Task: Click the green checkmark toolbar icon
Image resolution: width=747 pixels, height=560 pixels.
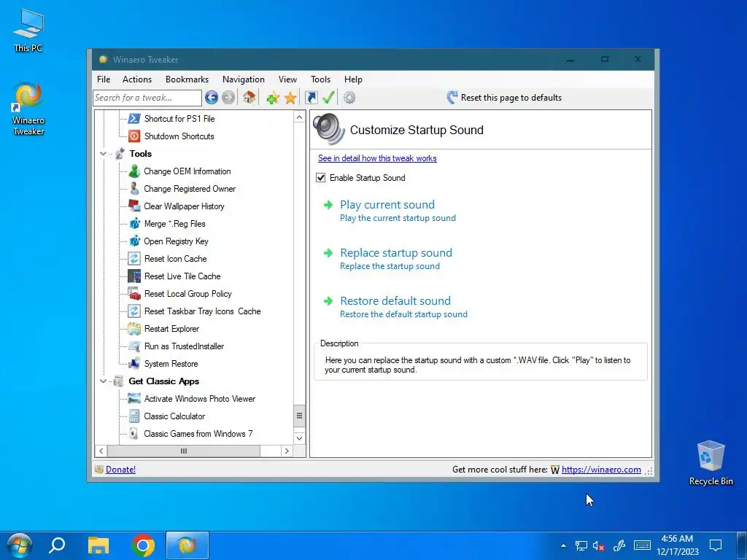Action: click(x=328, y=98)
